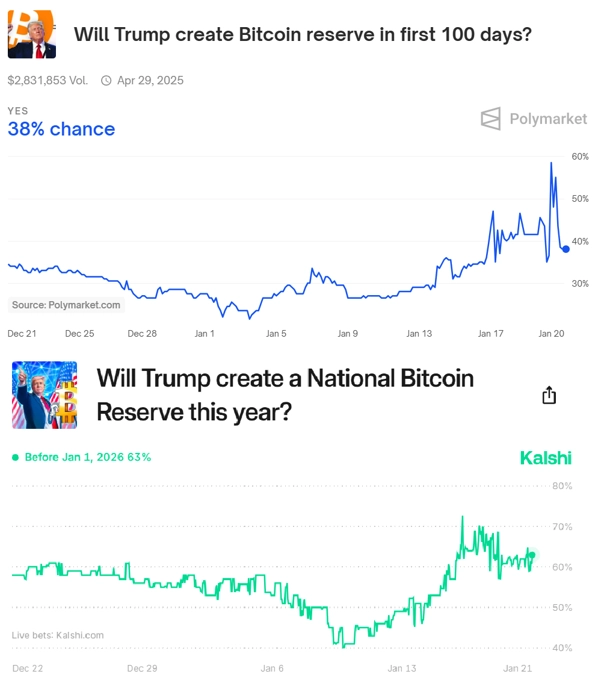
Task: Click the Polymarket logo icon
Action: pos(490,118)
